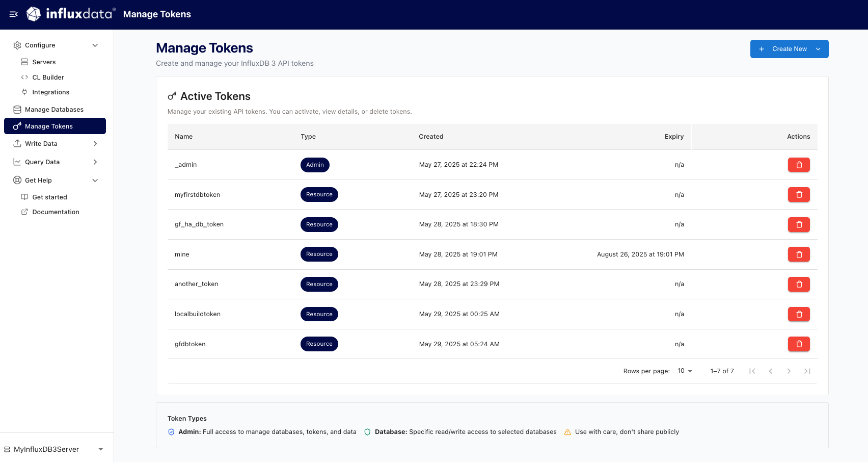The height and width of the screenshot is (462, 868).
Task: Select the gf_ha_db_token name cell
Action: (199, 224)
